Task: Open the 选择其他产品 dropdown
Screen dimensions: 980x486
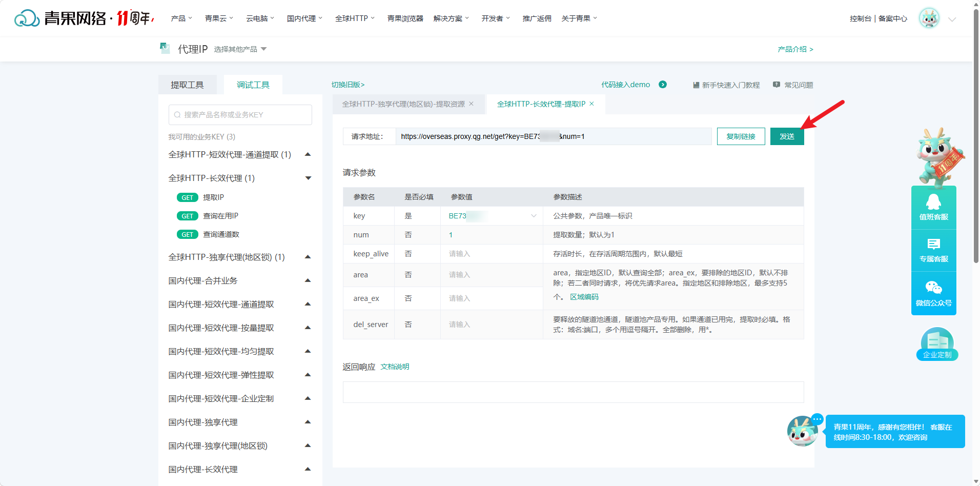Action: (x=240, y=49)
